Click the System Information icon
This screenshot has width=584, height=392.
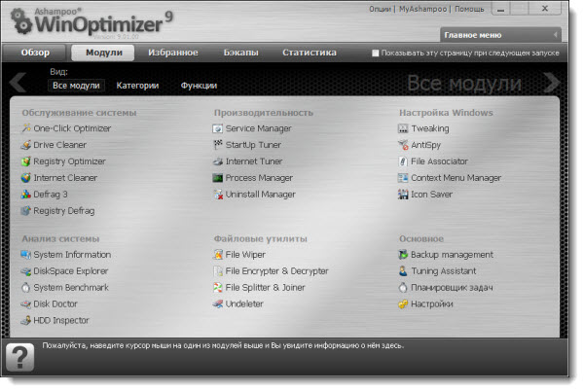tap(26, 255)
